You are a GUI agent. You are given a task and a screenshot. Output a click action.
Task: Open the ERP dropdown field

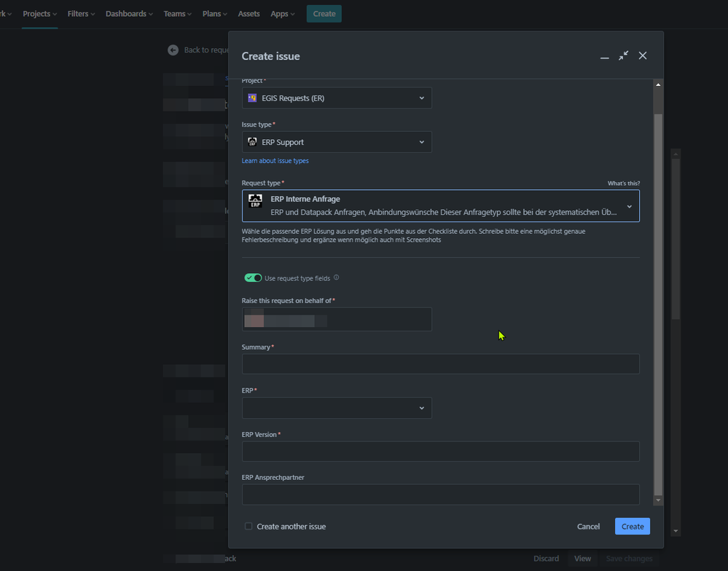coord(337,408)
